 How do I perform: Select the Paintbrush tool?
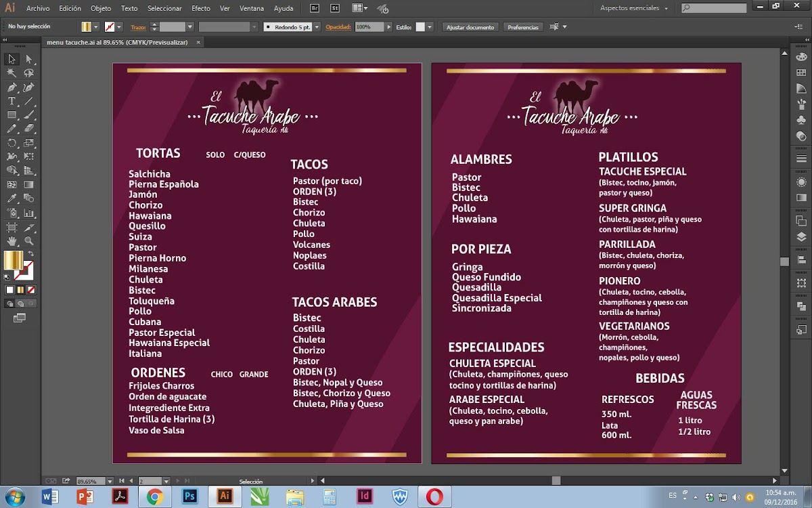[x=29, y=115]
